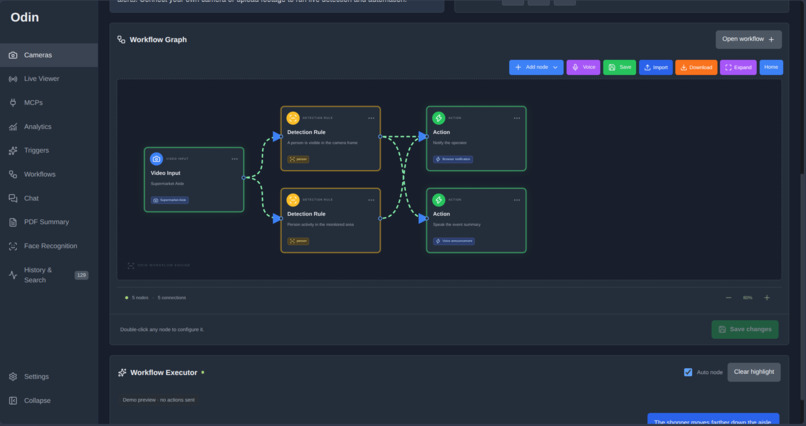This screenshot has width=806, height=426.
Task: Click the Voice announcement tag
Action: [454, 241]
